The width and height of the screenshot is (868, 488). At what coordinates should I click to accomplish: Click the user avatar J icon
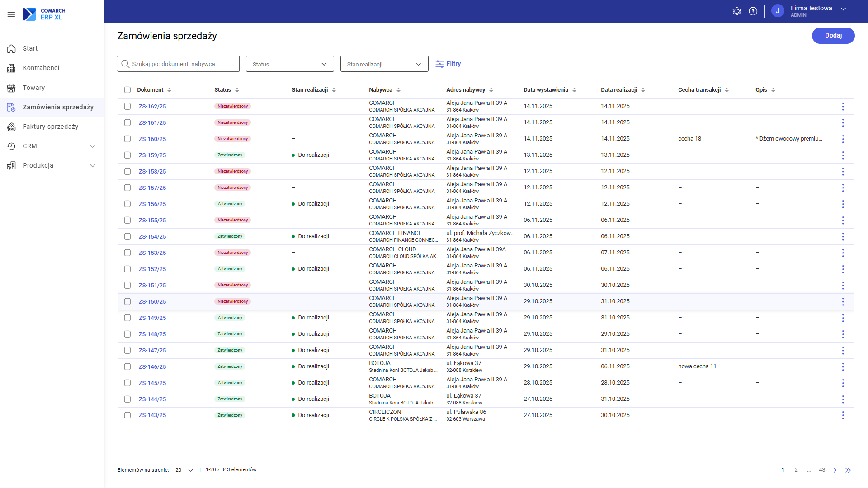778,11
